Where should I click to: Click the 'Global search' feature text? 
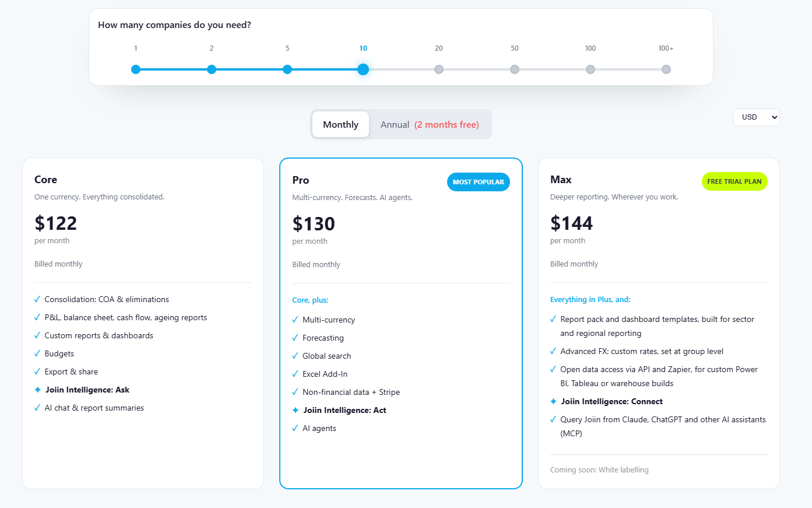326,356
